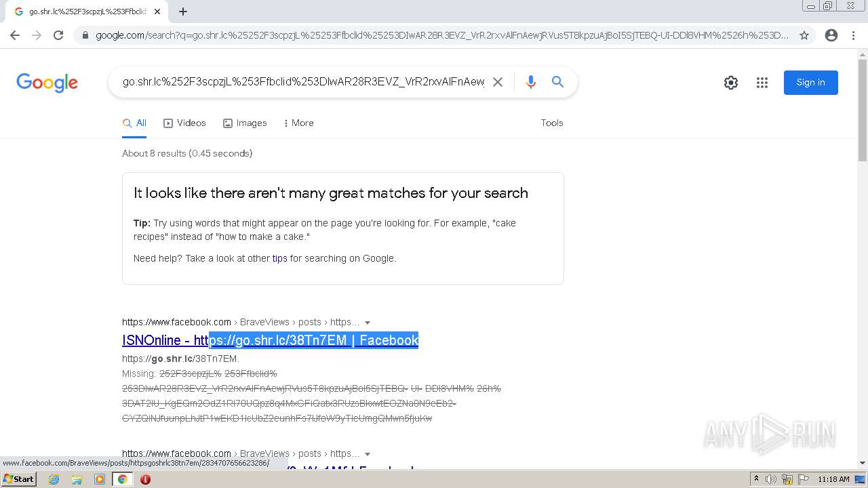
Task: Bookmark this page with star icon
Action: [x=804, y=35]
